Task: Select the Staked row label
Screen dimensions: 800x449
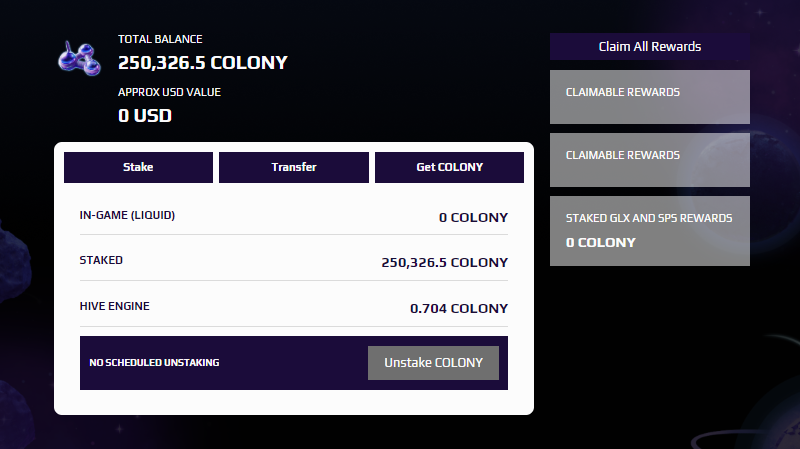Action: (x=101, y=260)
